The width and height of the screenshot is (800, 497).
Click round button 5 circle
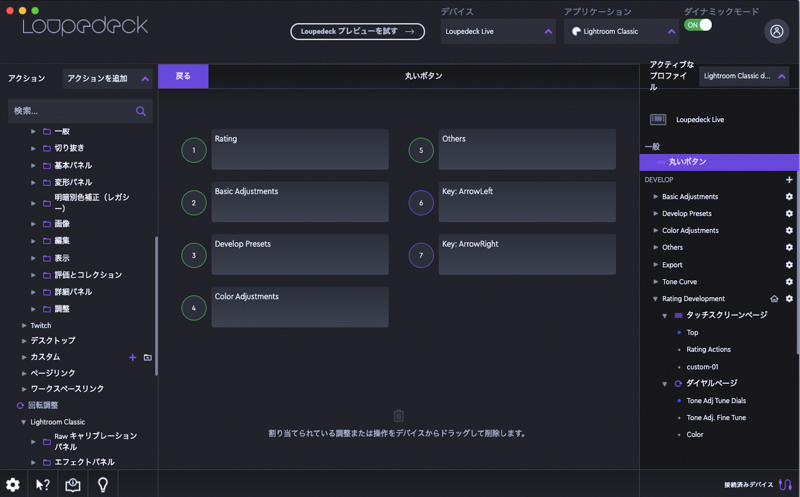421,150
